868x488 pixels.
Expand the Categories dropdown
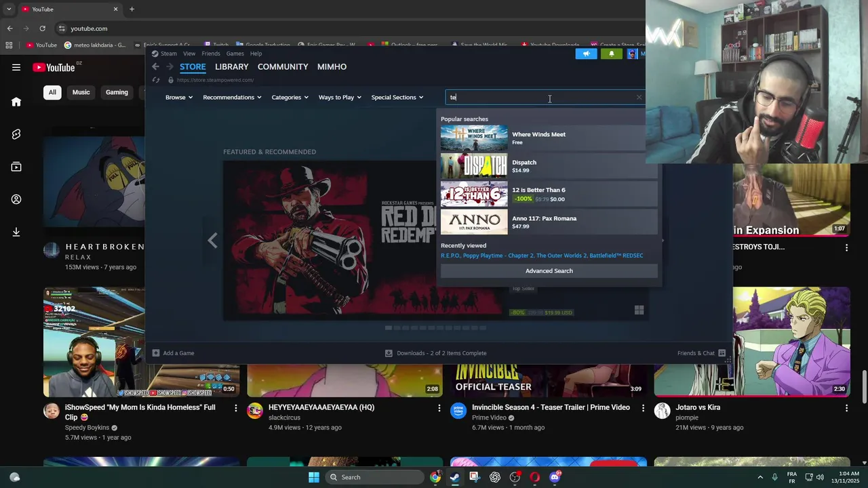coord(290,97)
